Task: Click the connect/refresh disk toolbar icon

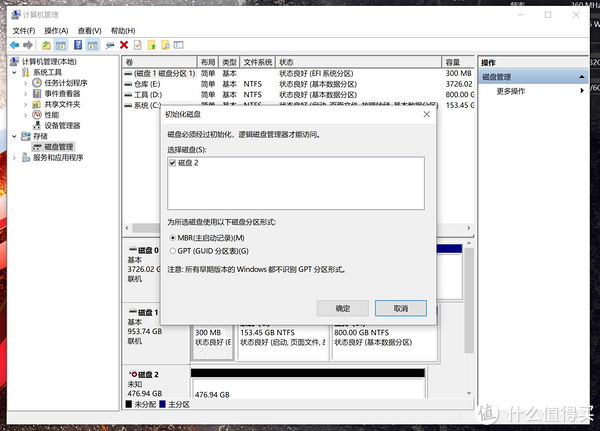Action: pyautogui.click(x=110, y=46)
